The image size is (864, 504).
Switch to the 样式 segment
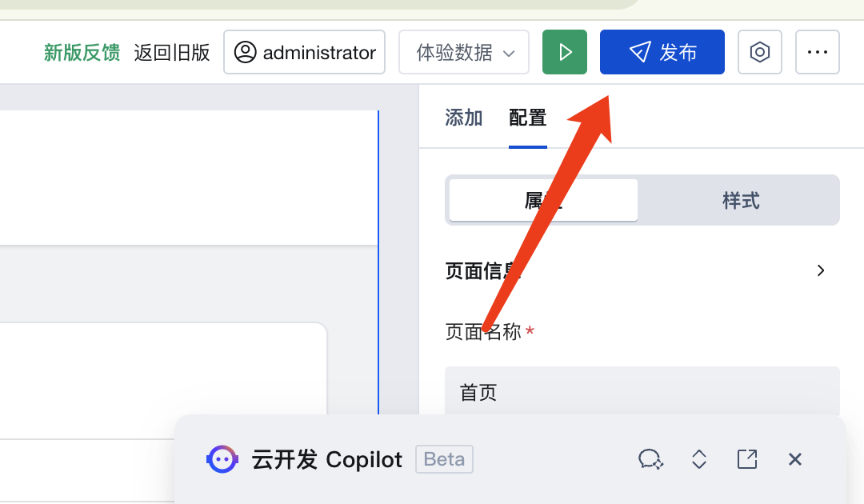tap(741, 201)
